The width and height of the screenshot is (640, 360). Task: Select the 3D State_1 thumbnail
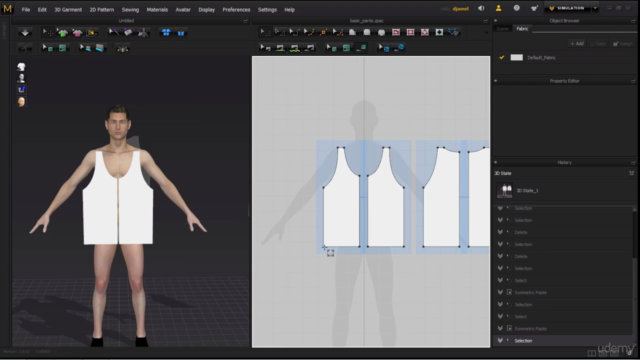(504, 190)
